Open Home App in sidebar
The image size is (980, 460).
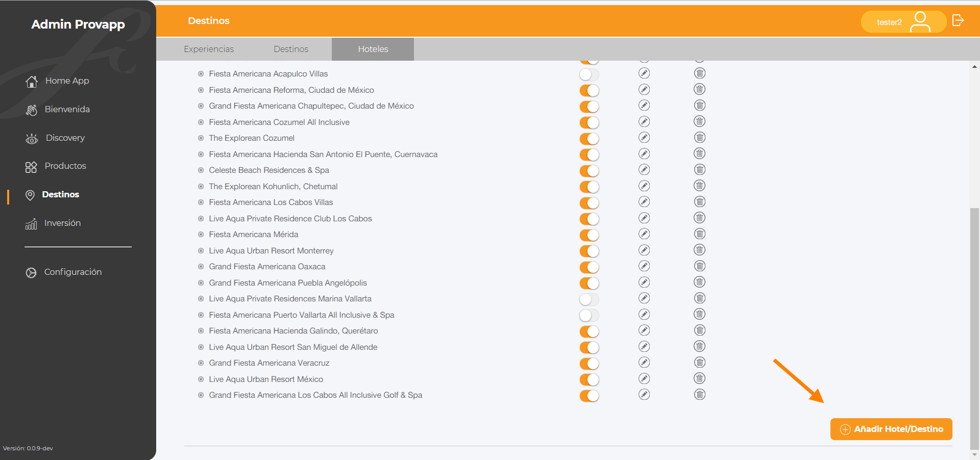[67, 81]
